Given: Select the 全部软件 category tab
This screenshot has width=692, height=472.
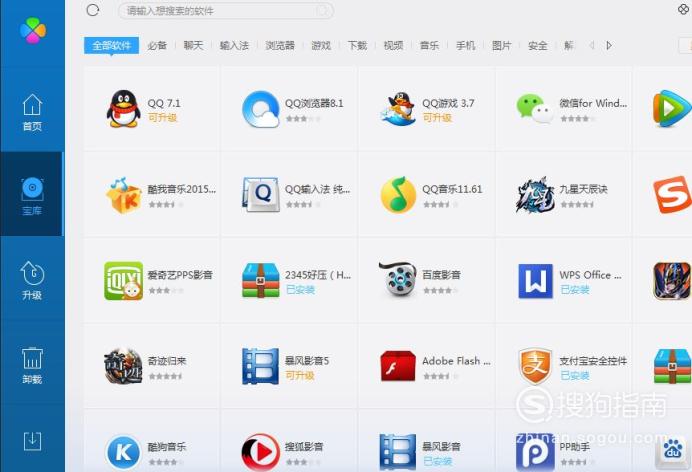Looking at the screenshot, I should [111, 45].
